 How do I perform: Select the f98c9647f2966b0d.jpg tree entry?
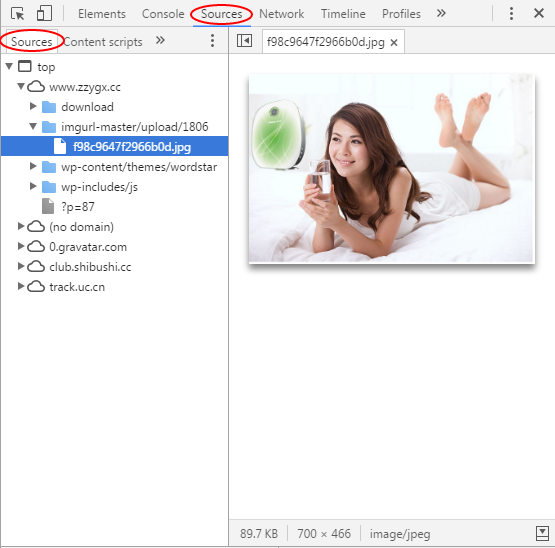114,146
